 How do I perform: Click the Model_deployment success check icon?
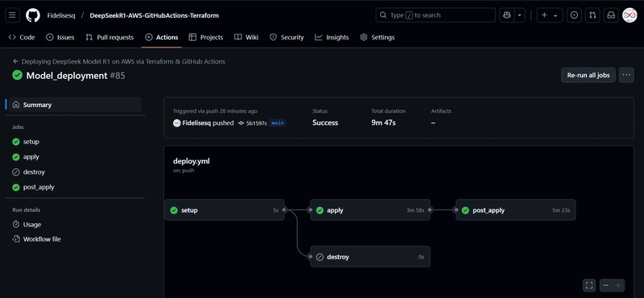[17, 75]
